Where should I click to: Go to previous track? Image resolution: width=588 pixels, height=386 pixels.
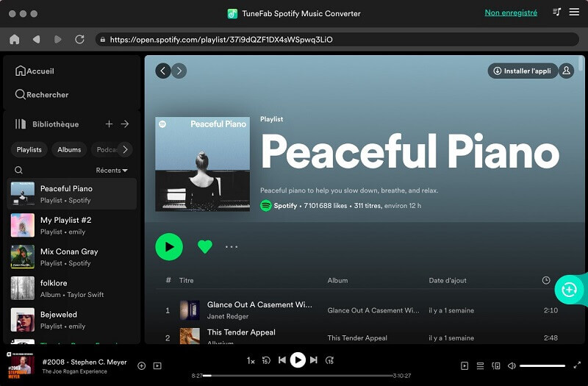coord(282,360)
